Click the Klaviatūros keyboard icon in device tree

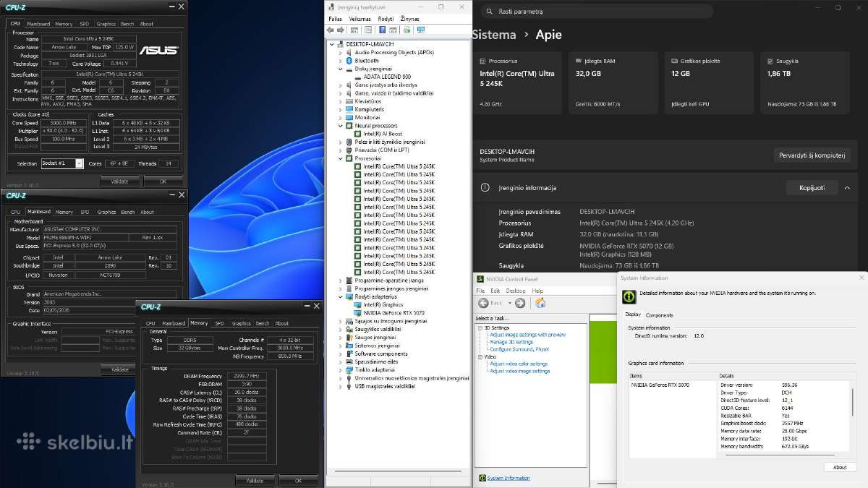[350, 101]
